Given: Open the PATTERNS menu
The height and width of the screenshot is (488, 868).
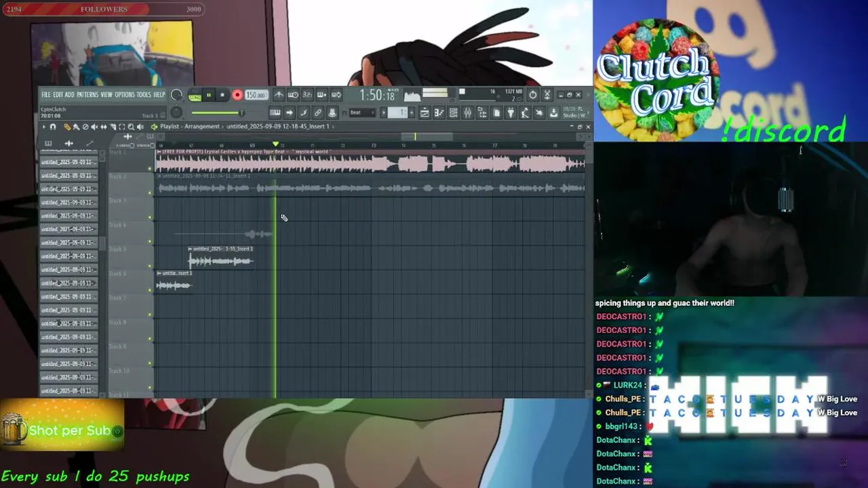Looking at the screenshot, I should (x=87, y=95).
